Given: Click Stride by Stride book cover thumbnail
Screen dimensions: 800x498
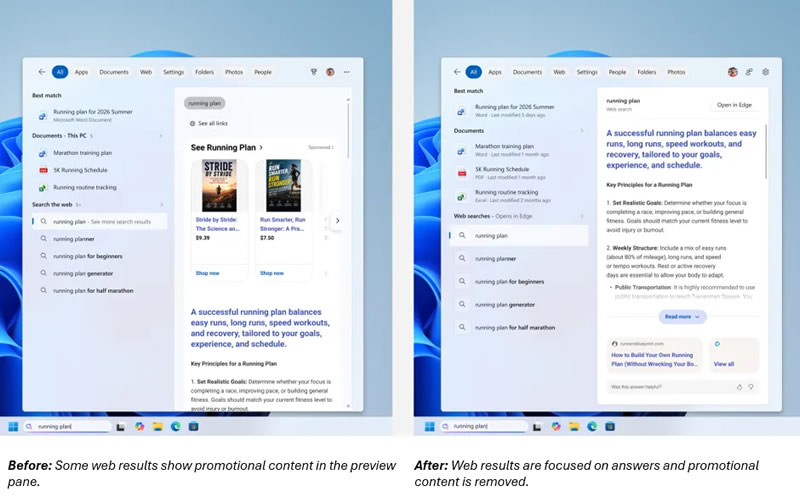Looking at the screenshot, I should pos(219,186).
